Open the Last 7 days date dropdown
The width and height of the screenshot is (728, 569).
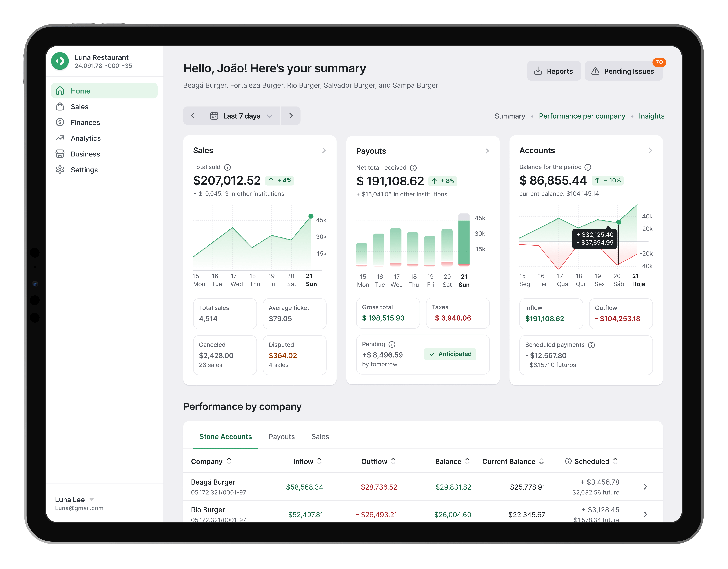coord(242,116)
